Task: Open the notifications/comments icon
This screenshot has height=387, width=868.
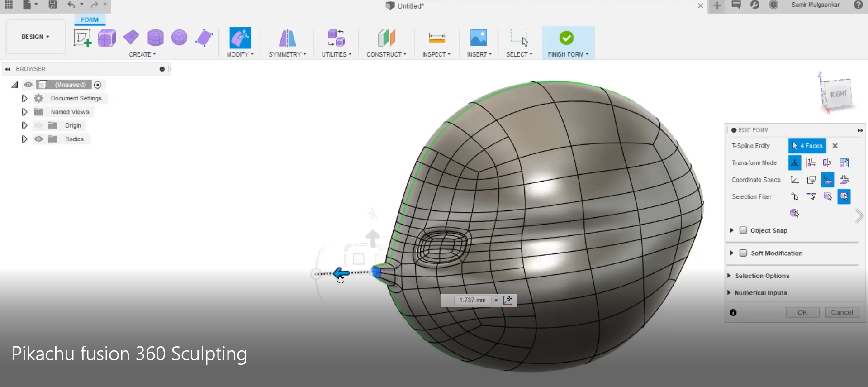Action: point(736,5)
